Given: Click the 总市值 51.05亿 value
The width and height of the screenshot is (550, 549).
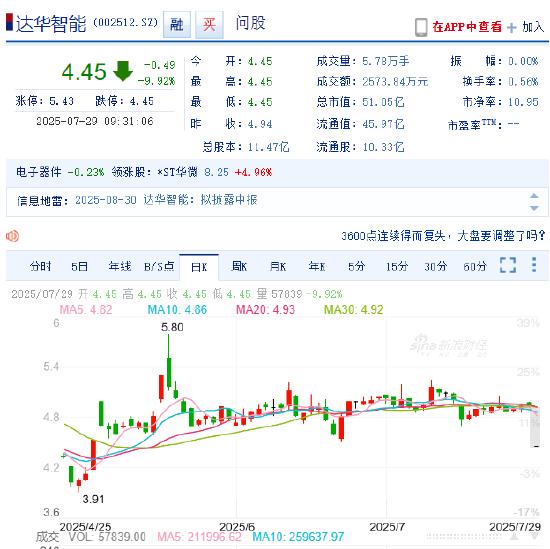Looking at the screenshot, I should tap(383, 102).
